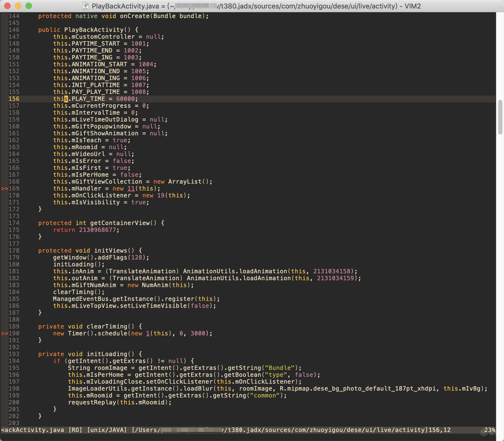Click 'initViews()' on line 178
The height and width of the screenshot is (441, 504).
114,251
